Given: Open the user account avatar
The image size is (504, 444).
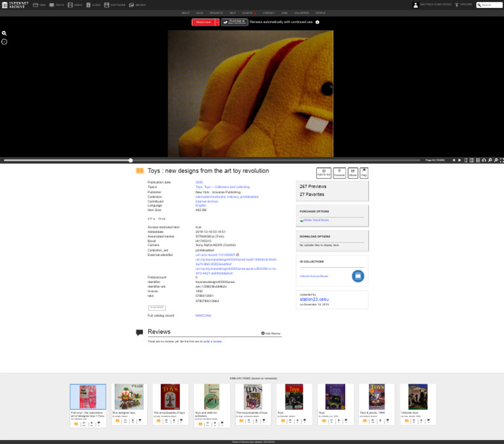Looking at the screenshot, I should point(415,5).
